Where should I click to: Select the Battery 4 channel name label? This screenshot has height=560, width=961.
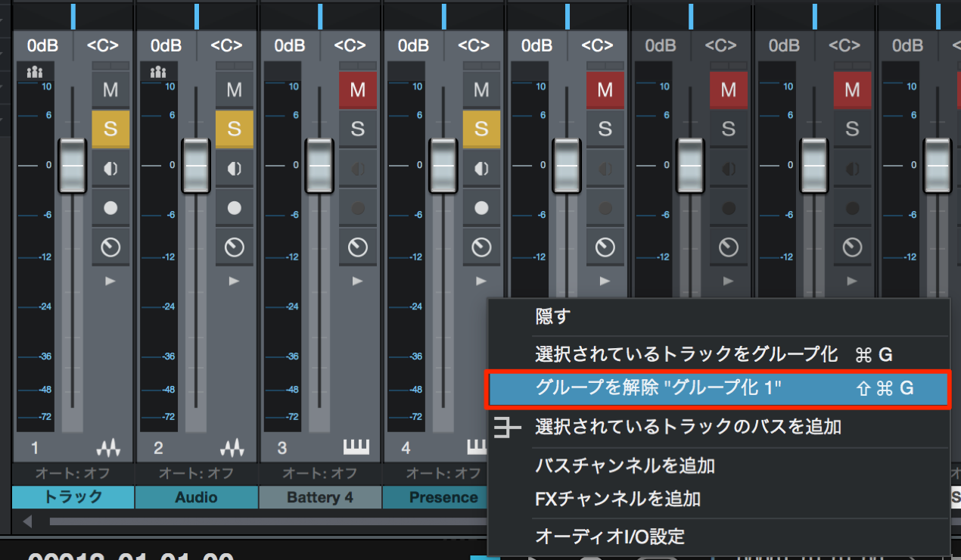320,497
